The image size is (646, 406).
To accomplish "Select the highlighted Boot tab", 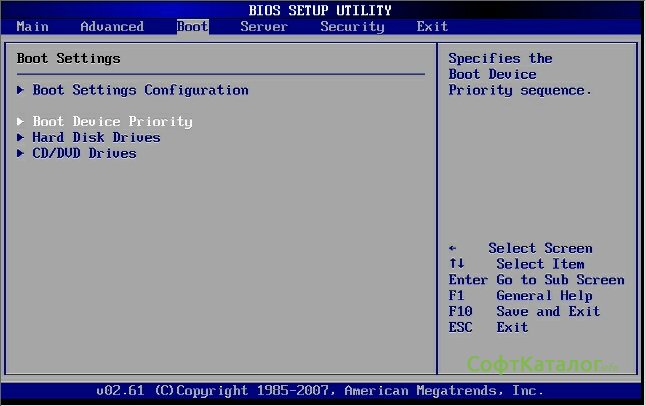I will 192,27.
